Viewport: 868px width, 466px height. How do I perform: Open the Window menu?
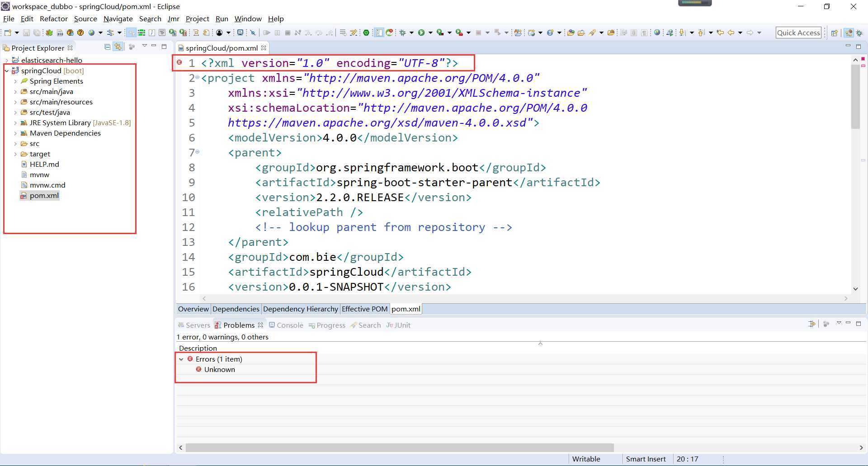[x=248, y=19]
